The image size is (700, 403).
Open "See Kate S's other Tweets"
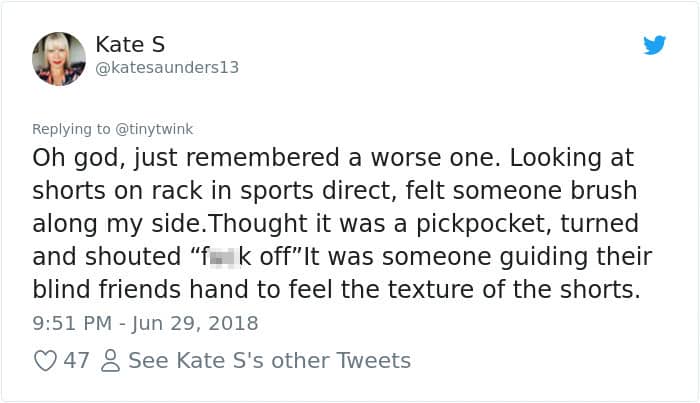[269, 360]
